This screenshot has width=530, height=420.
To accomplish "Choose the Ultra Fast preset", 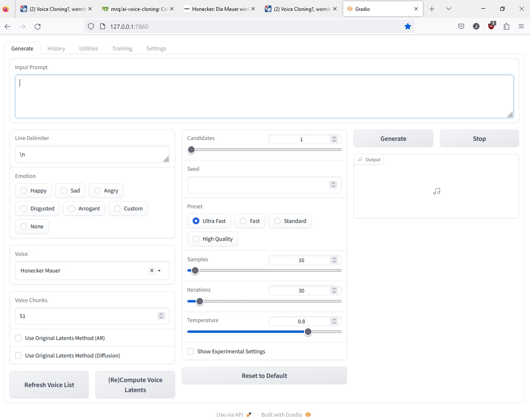I will click(x=209, y=221).
